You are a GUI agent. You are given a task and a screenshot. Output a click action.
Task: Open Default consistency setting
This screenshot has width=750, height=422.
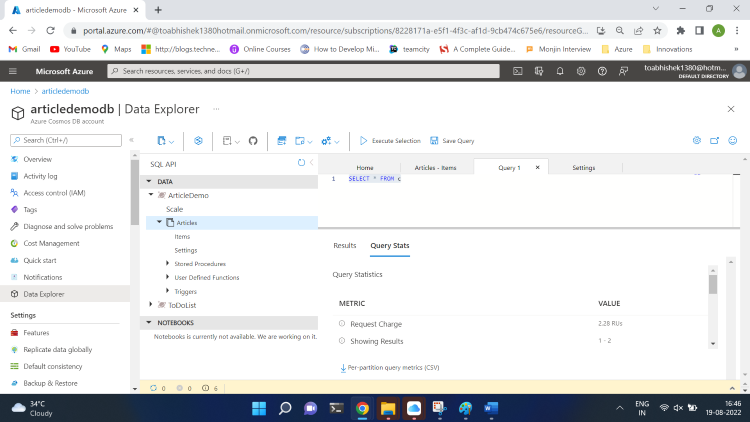point(53,366)
